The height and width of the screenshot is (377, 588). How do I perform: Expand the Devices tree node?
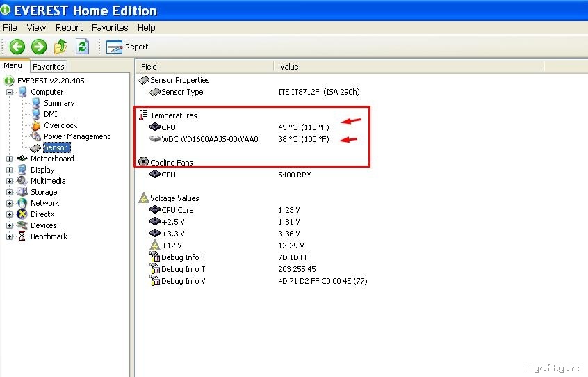point(9,225)
